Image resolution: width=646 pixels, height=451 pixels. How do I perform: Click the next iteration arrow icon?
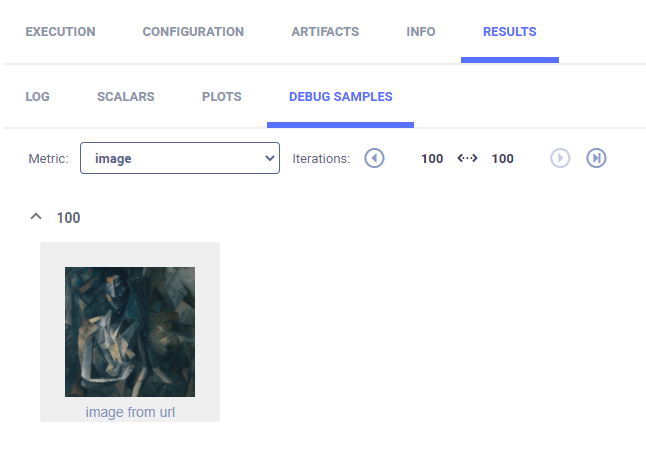click(x=560, y=158)
